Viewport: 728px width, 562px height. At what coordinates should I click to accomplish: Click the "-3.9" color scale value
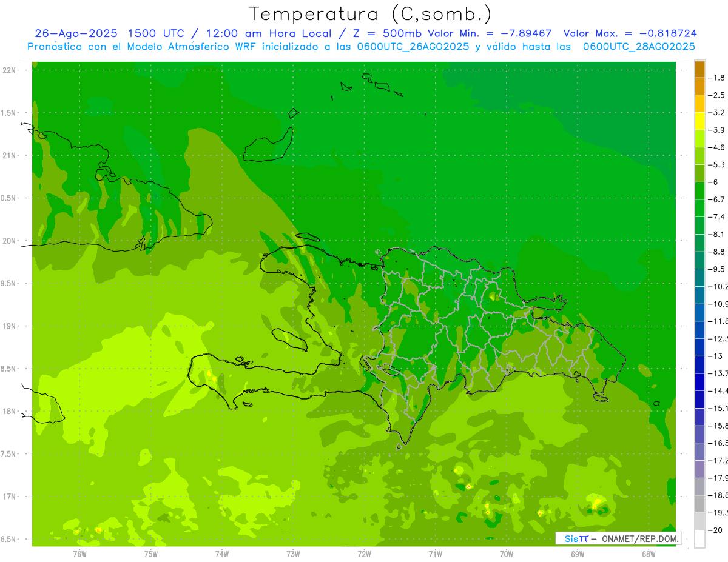pyautogui.click(x=716, y=130)
